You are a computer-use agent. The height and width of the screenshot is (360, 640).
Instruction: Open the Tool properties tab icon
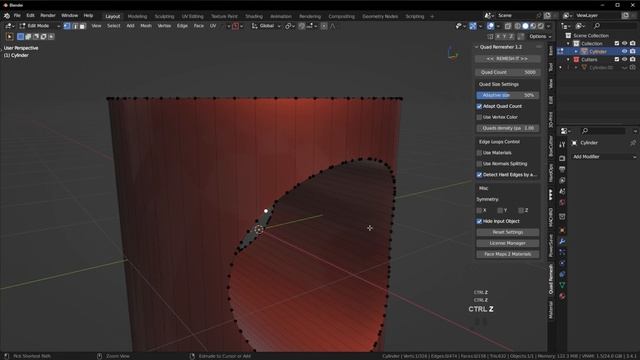(x=562, y=144)
